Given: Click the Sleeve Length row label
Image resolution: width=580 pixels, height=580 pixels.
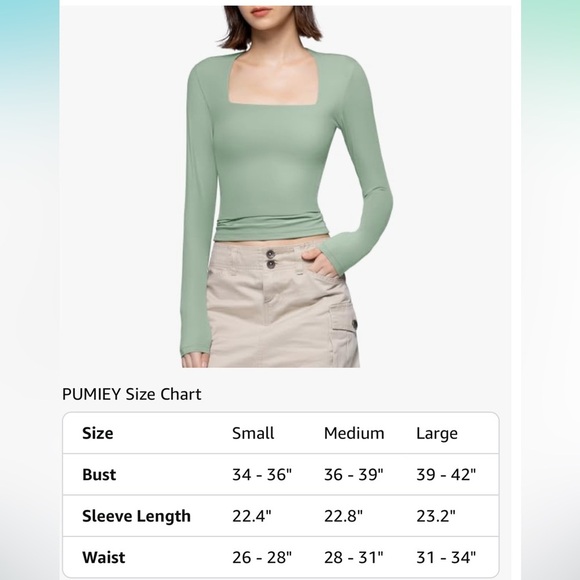Looking at the screenshot, I should click(136, 516).
